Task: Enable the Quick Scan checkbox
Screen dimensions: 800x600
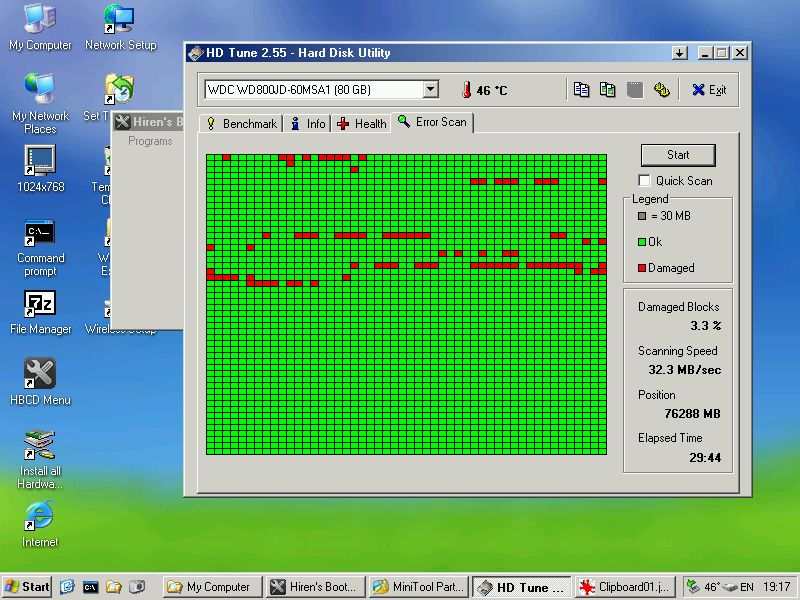Action: (x=644, y=181)
